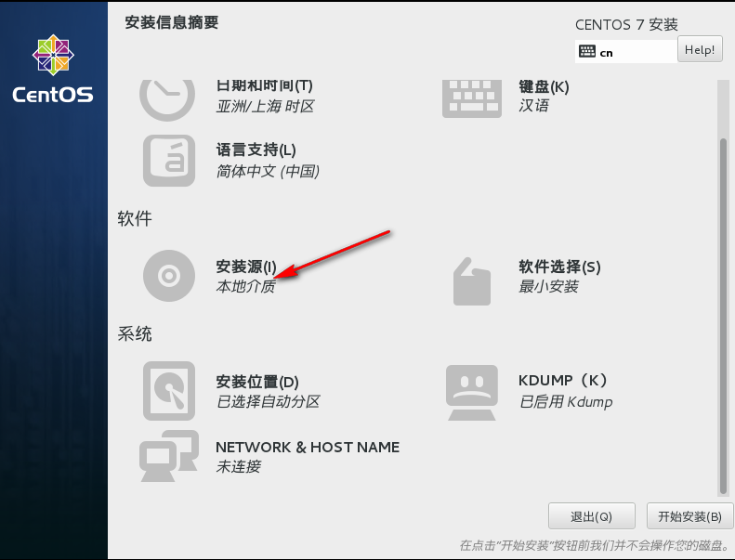Viewport: 735px width, 560px height.
Task: Click the CentOS logo in sidebar
Action: pyautogui.click(x=53, y=69)
